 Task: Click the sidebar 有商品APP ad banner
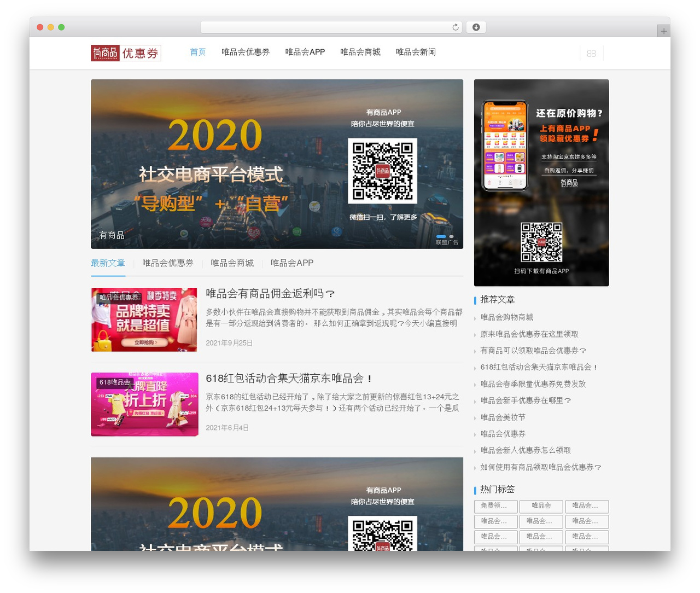[541, 183]
